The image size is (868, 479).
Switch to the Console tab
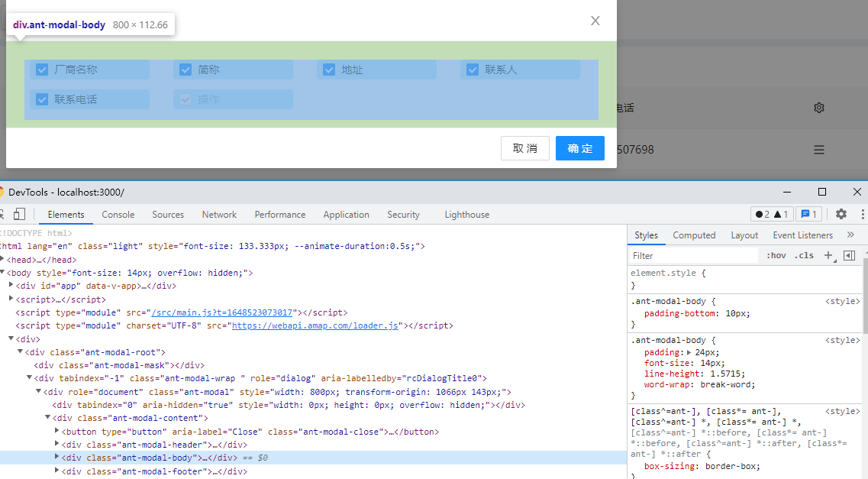pos(118,215)
